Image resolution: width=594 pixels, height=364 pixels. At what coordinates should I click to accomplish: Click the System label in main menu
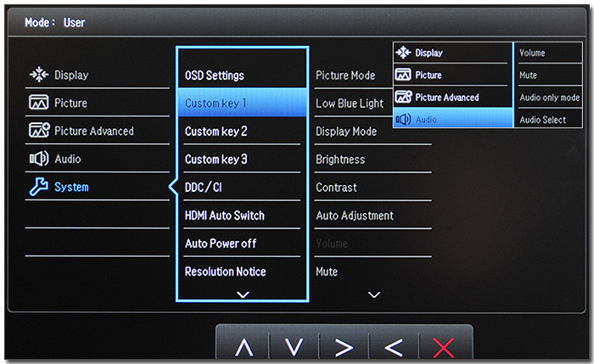point(71,187)
